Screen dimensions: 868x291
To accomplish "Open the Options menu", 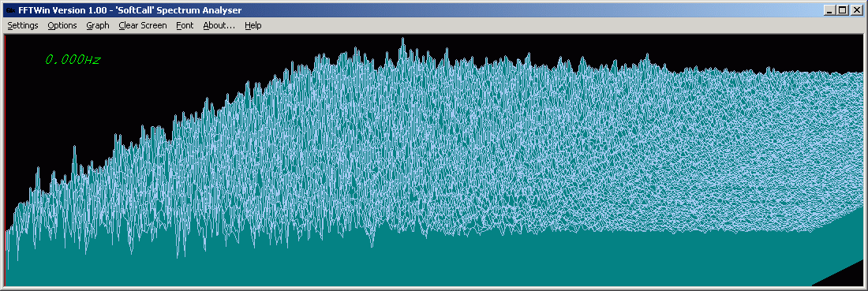I will pos(62,25).
